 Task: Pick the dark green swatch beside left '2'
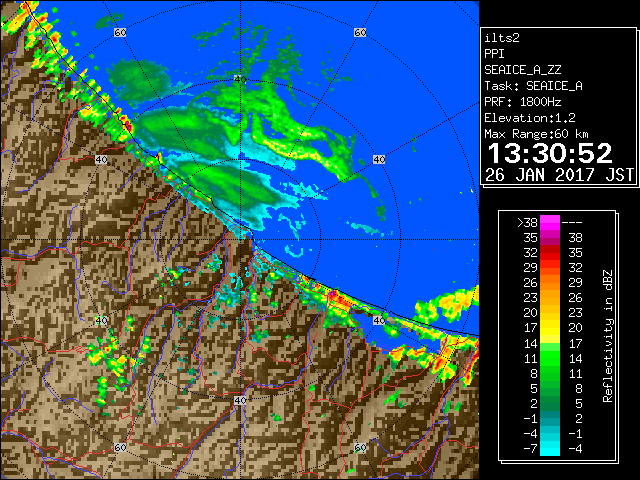pyautogui.click(x=550, y=403)
